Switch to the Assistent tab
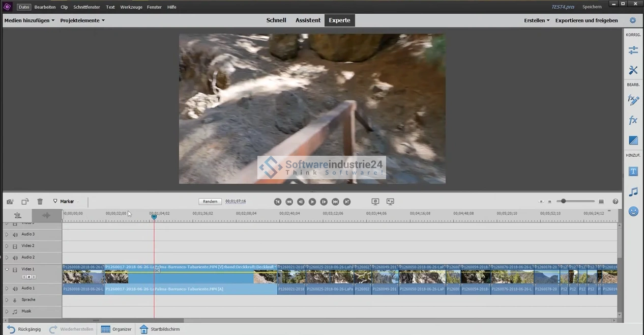The height and width of the screenshot is (335, 644). coord(308,20)
